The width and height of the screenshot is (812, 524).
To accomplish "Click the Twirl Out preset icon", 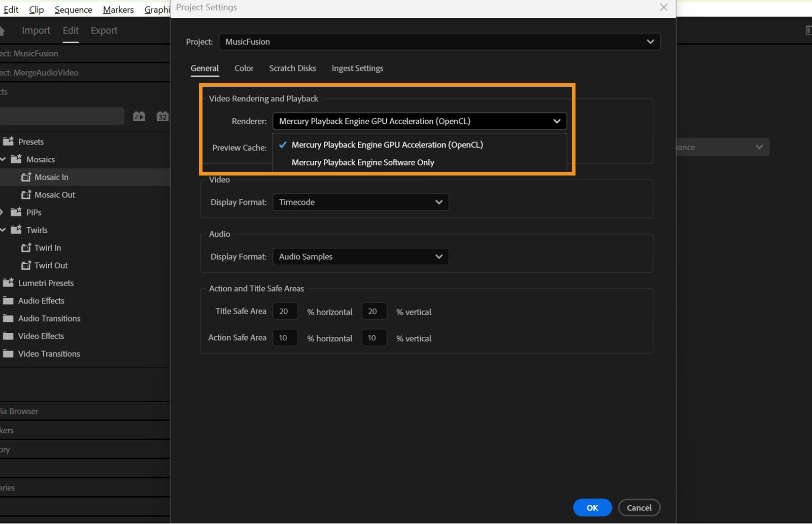I will pos(26,265).
